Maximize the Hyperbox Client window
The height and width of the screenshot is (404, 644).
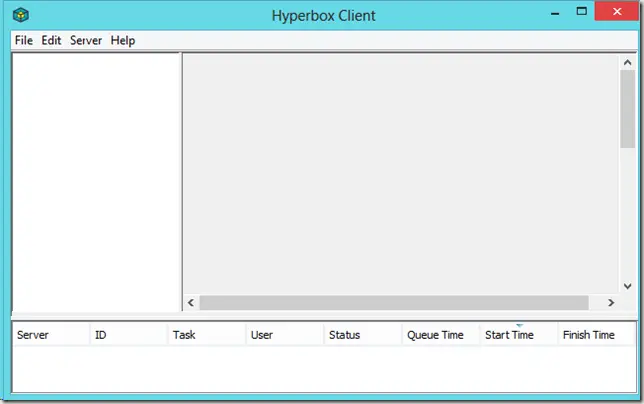[x=581, y=11]
